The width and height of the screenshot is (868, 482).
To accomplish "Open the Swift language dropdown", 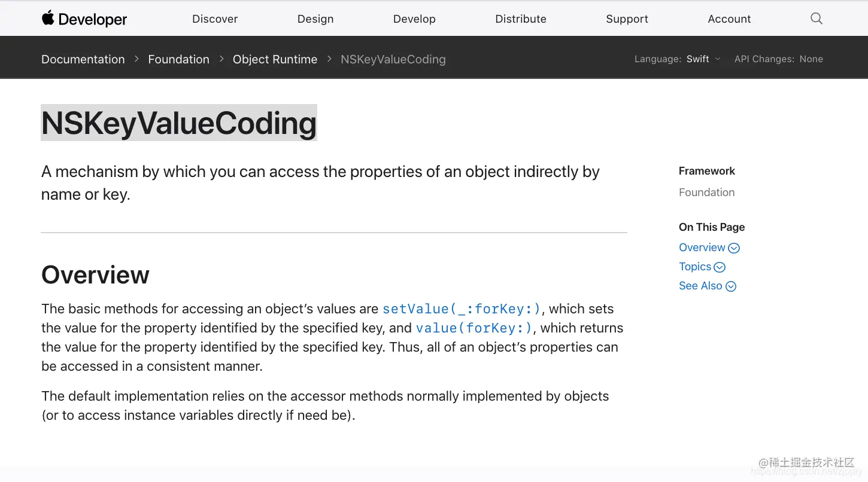I will (x=705, y=59).
